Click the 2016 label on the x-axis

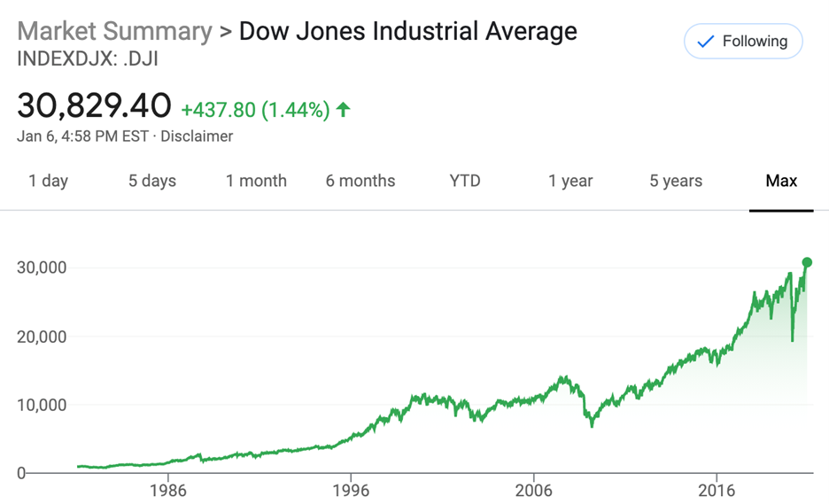click(717, 490)
